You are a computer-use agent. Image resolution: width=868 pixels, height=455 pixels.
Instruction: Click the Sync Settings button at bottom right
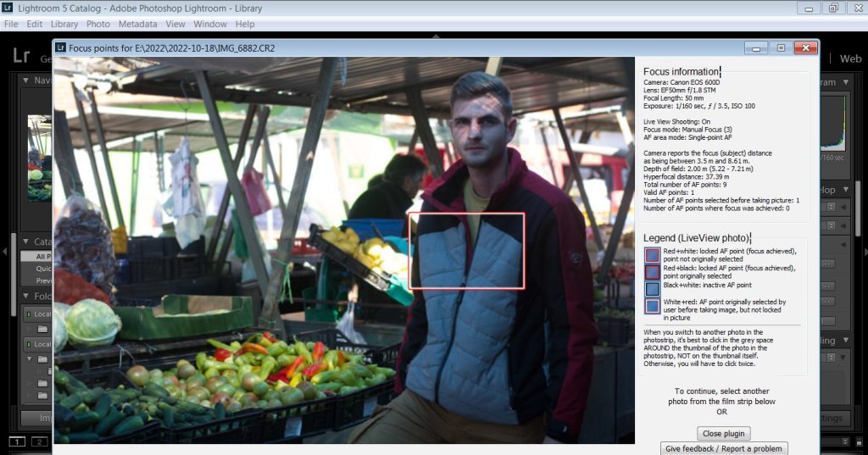[x=833, y=418]
